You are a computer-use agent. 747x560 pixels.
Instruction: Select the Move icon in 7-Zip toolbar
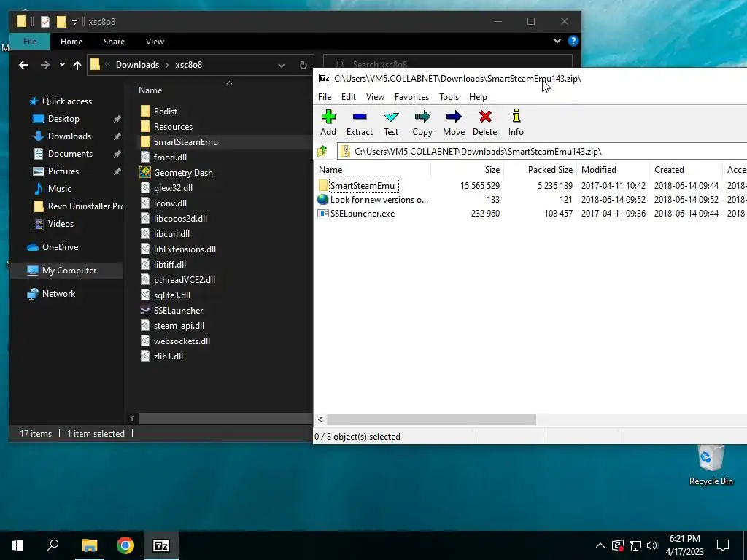pyautogui.click(x=454, y=122)
